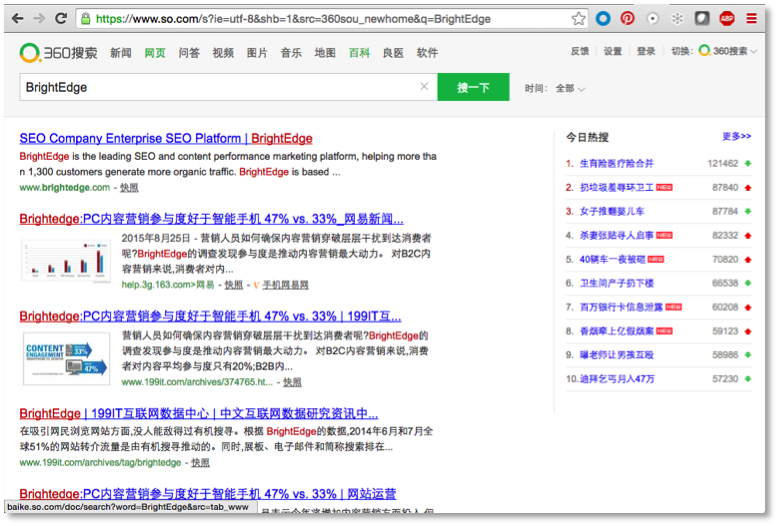Image resolution: width=779 pixels, height=526 pixels.
Task: Click the 反馈 link
Action: click(x=580, y=51)
